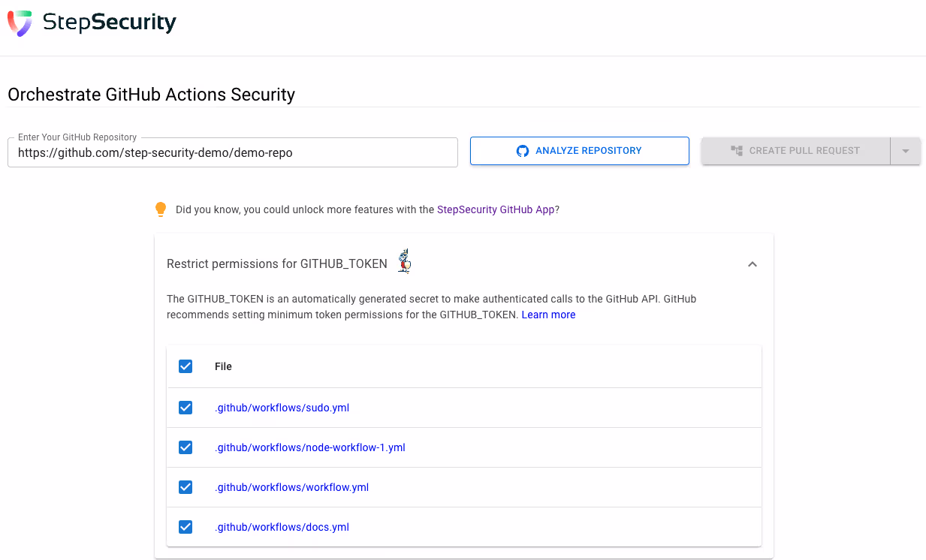Screen dimensions: 926x560
Task: Focus the GitHub Repository input field
Action: [233, 152]
